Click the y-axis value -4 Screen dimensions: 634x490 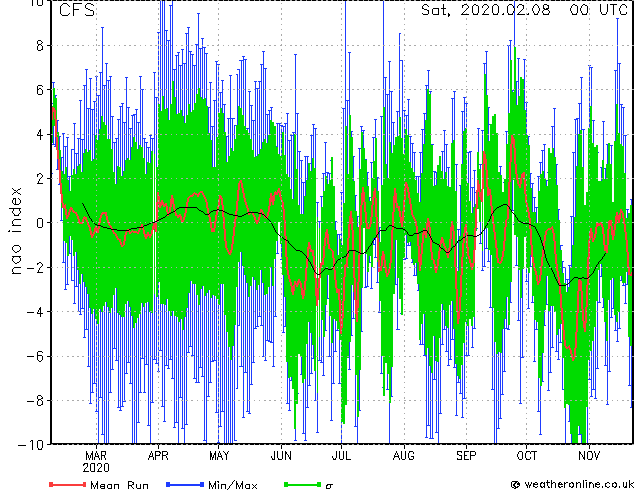click(x=35, y=312)
